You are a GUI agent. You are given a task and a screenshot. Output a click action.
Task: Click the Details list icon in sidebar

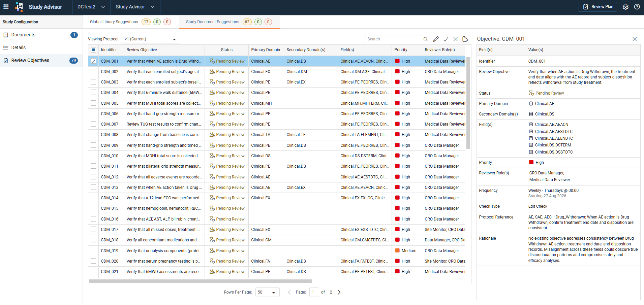click(x=6, y=48)
